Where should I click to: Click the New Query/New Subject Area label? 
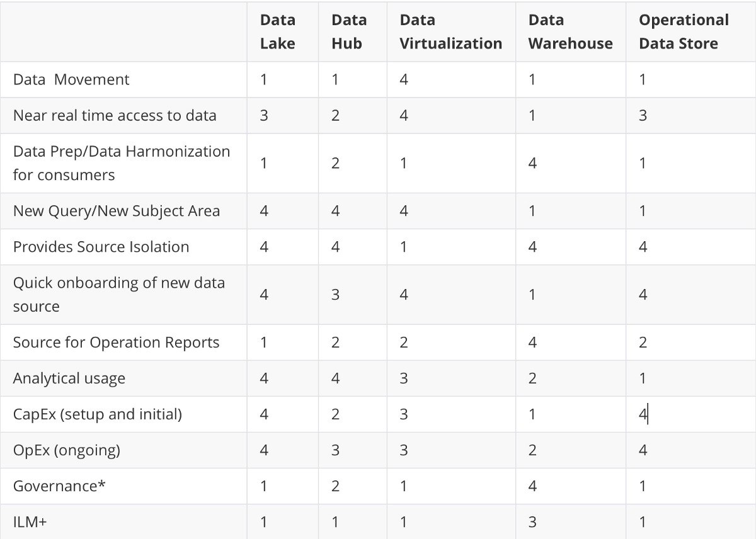[x=117, y=210]
